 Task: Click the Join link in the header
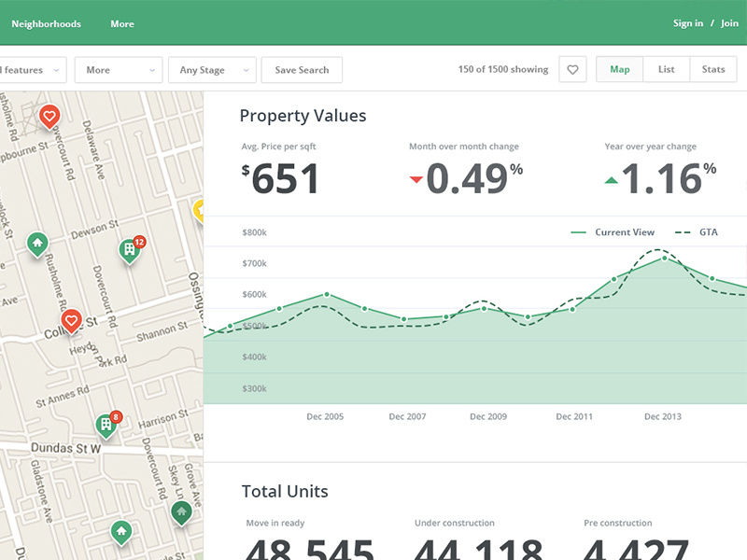point(729,22)
